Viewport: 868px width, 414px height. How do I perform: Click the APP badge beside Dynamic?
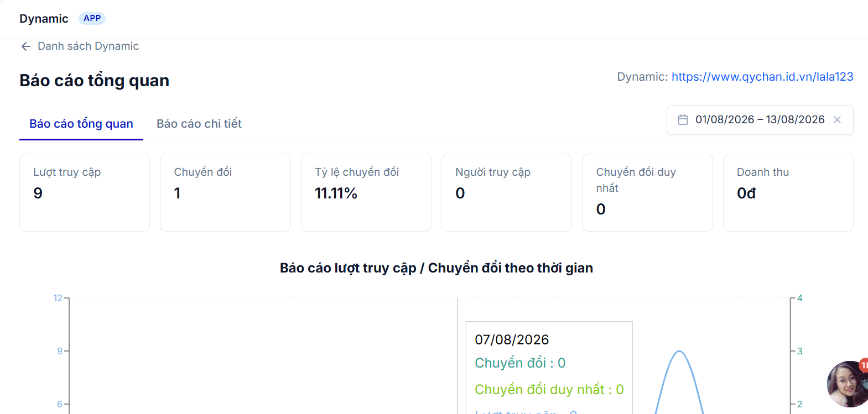tap(92, 18)
